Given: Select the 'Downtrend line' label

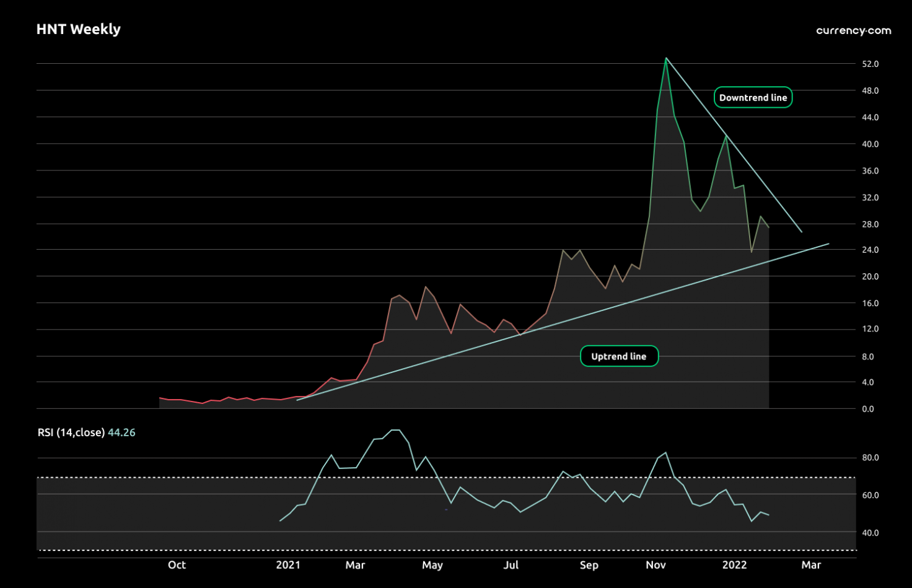Looking at the screenshot, I should click(753, 97).
